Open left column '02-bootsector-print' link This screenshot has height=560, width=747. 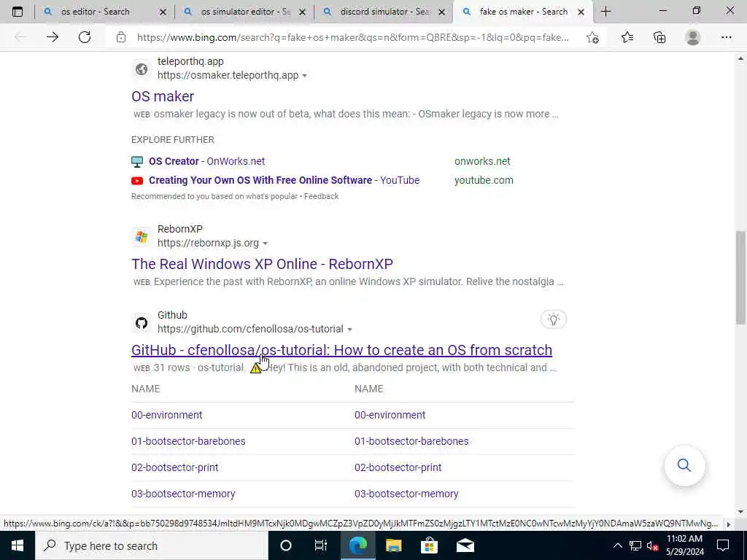point(175,467)
